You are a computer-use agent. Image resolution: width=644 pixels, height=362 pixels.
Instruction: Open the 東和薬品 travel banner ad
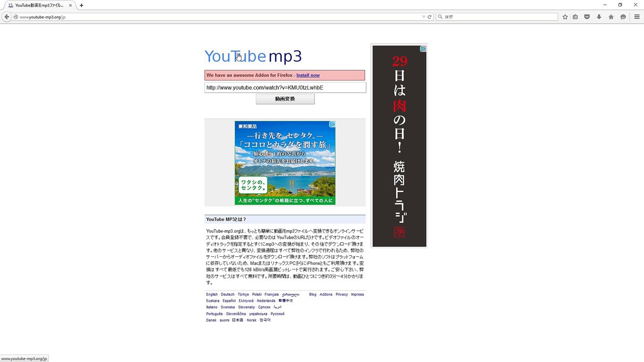285,163
